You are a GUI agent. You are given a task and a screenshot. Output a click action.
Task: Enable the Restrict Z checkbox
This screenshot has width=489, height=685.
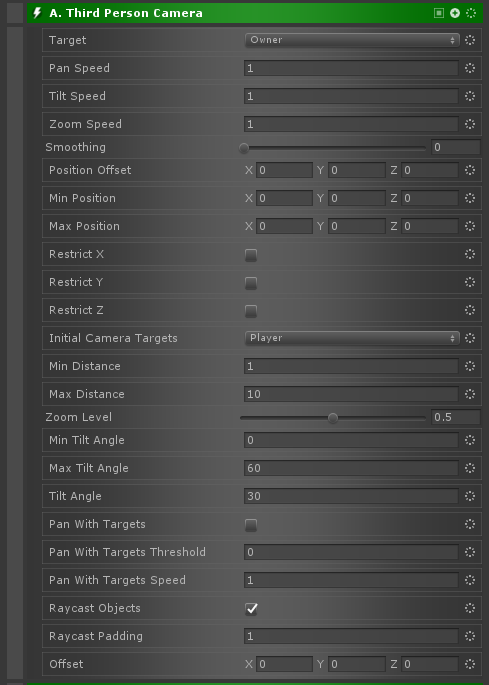click(251, 311)
